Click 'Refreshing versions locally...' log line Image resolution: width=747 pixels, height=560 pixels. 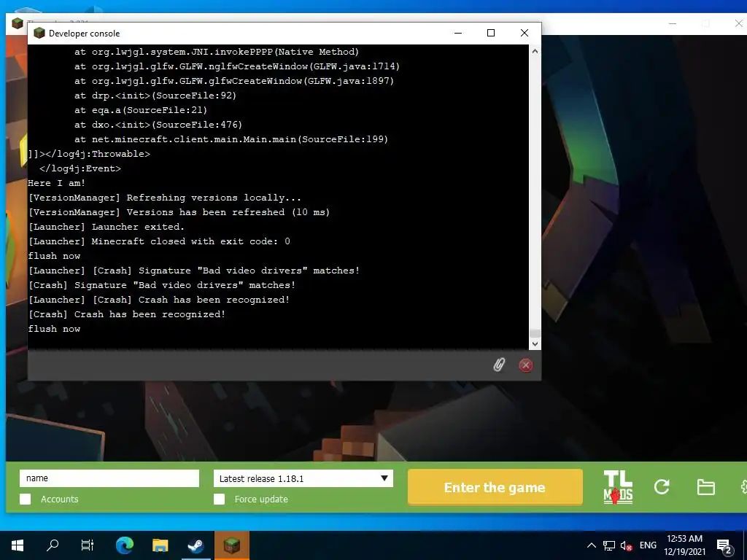pos(165,198)
